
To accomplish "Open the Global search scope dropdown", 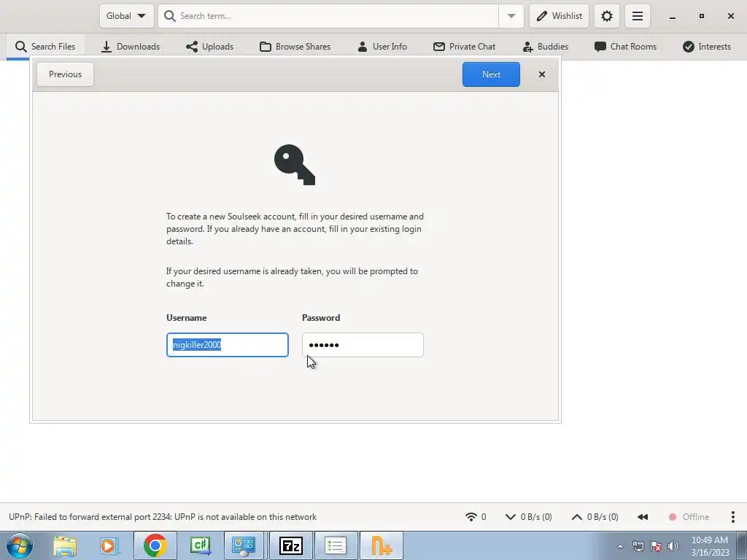I will 126,16.
